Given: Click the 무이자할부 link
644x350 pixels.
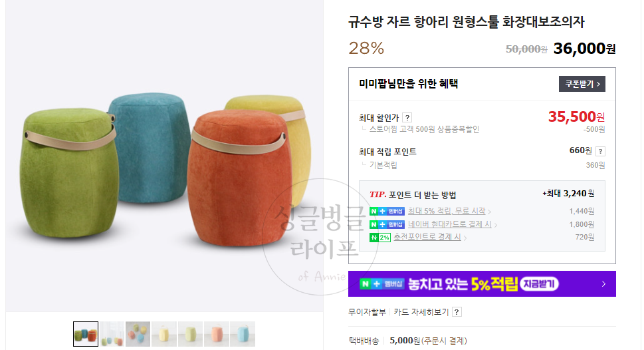Looking at the screenshot, I should (x=367, y=312).
